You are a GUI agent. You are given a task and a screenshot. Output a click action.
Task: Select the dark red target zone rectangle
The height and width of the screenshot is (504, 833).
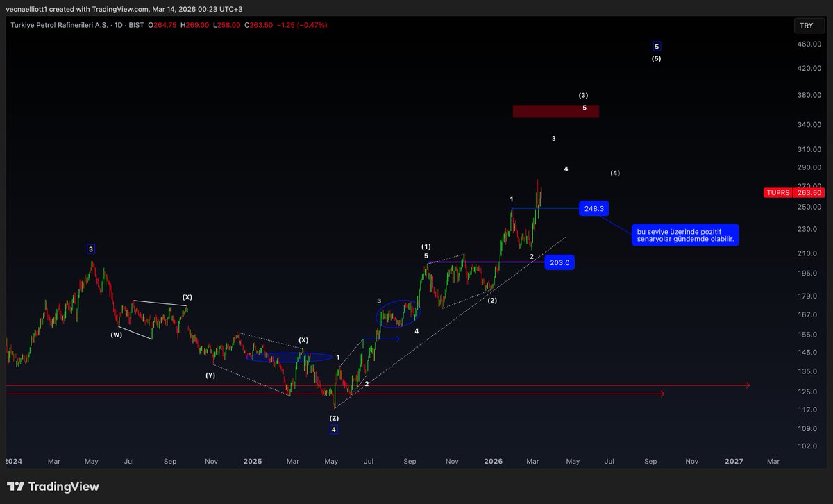[556, 111]
